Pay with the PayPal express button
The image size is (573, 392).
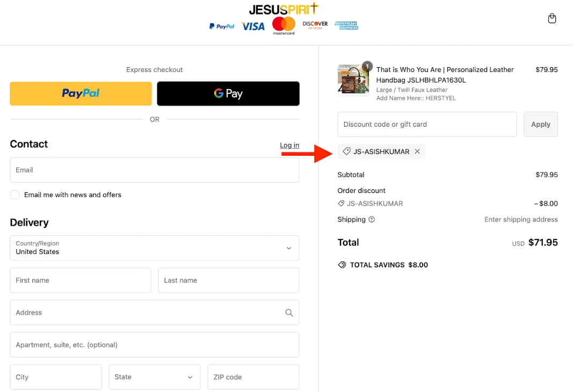click(81, 93)
